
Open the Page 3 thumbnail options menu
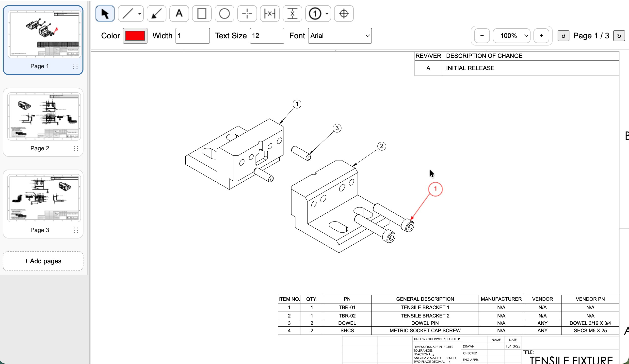[x=76, y=230]
